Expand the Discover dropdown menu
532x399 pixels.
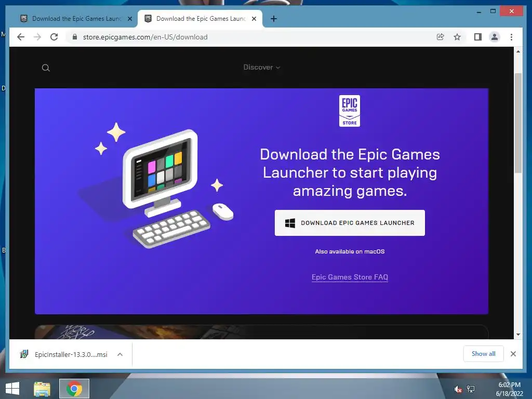click(262, 67)
